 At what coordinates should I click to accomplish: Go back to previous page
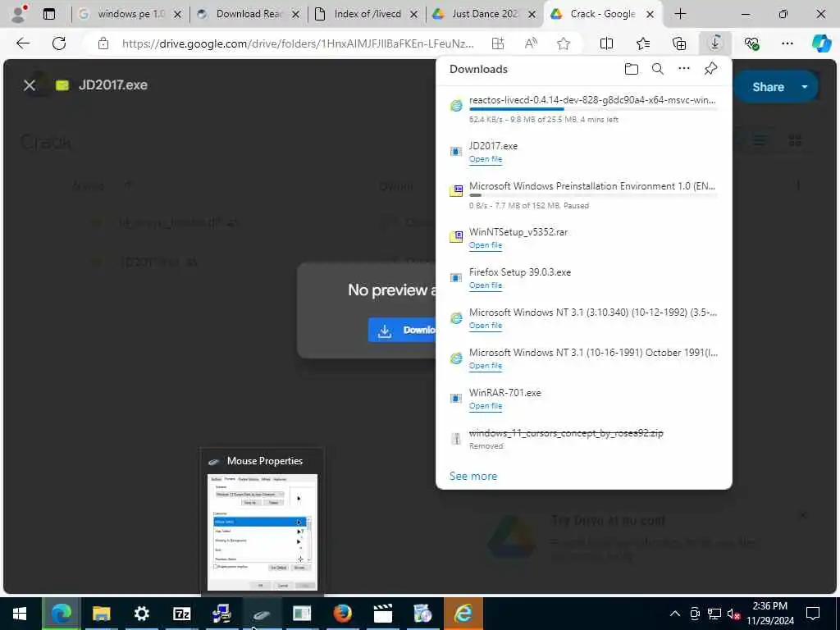pyautogui.click(x=22, y=43)
